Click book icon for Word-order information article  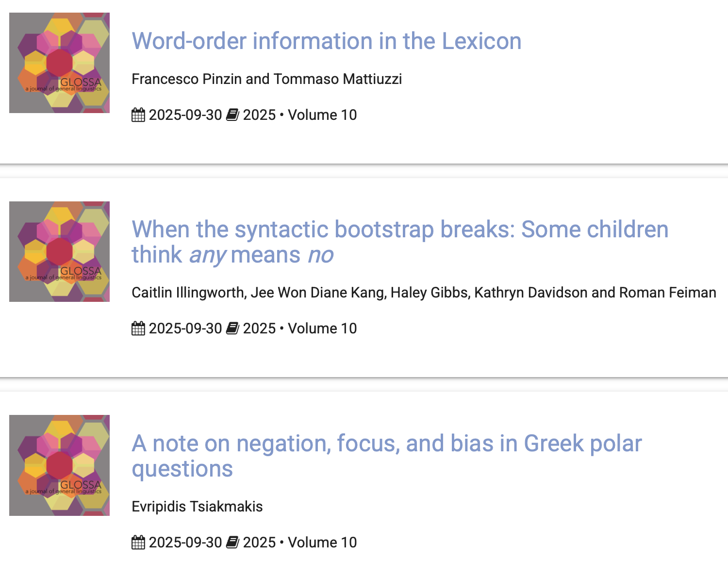pyautogui.click(x=232, y=115)
